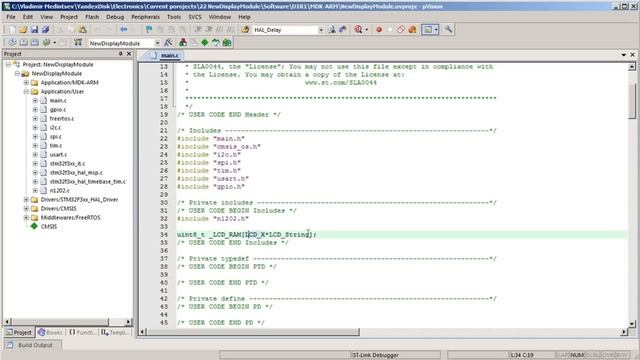Open the batch build dropdown arrow
Image resolution: width=640 pixels, height=360 pixels.
click(x=54, y=42)
